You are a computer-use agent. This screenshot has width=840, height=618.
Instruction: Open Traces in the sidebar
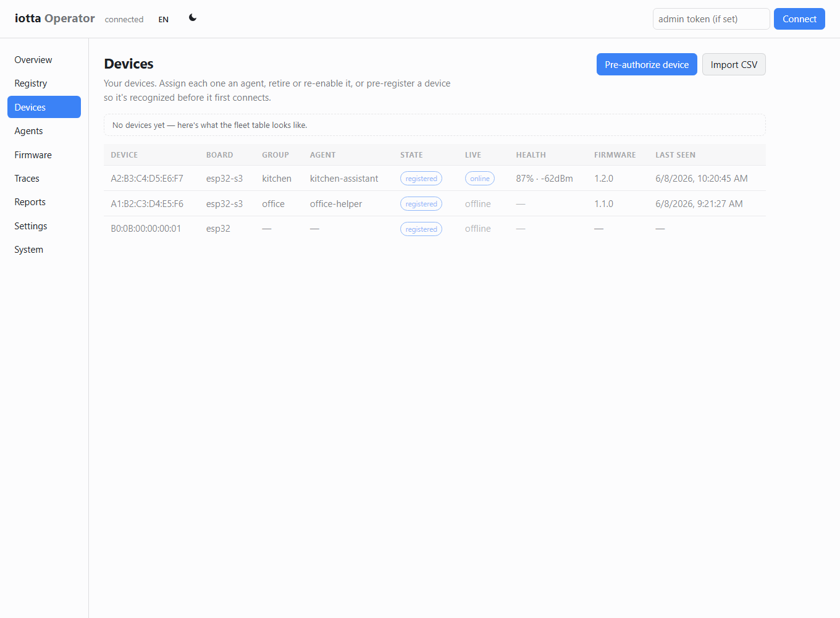pos(44,179)
